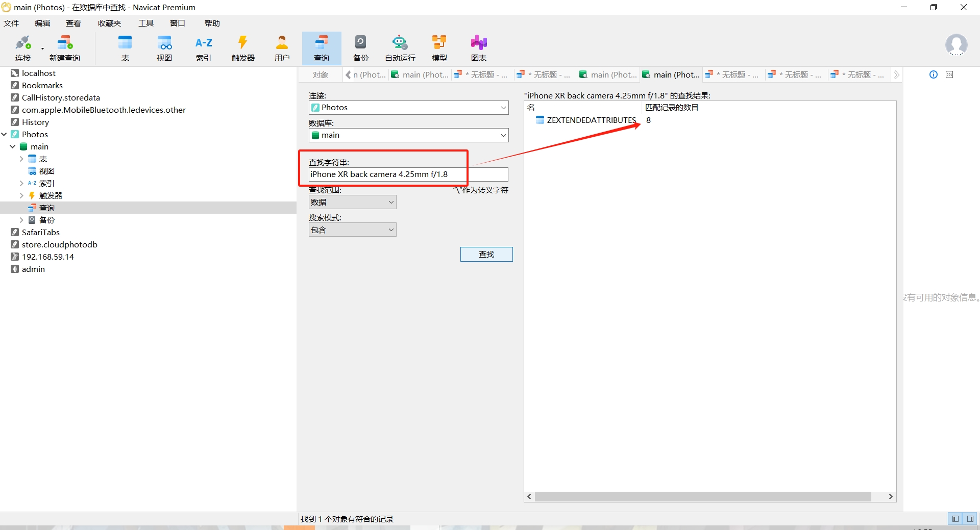
Task: Open the 窗口 menu
Action: point(178,23)
